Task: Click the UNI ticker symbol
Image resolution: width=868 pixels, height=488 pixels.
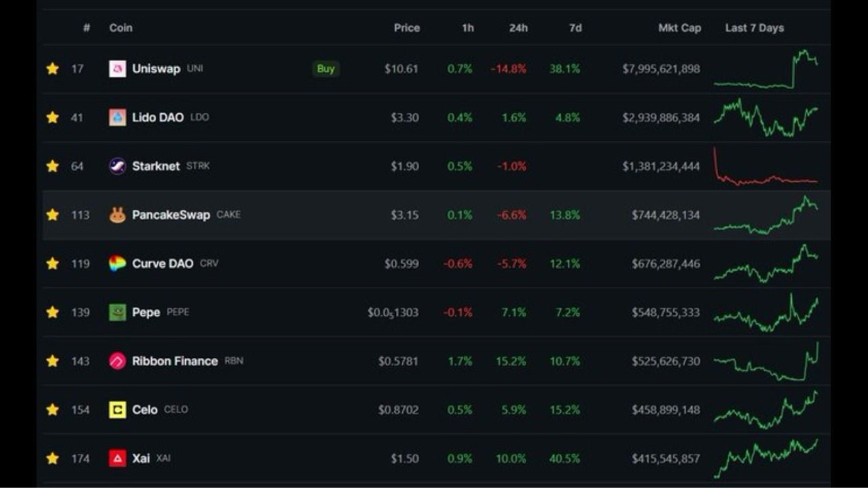Action: 195,69
